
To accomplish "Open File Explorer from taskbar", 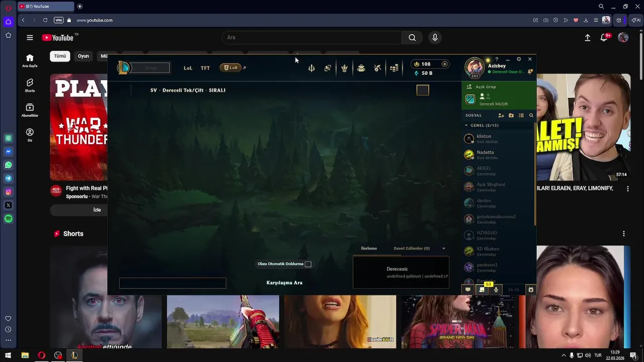I will coord(25,355).
